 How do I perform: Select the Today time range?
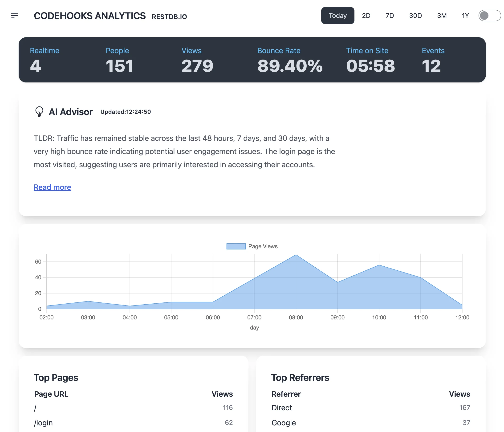337,16
